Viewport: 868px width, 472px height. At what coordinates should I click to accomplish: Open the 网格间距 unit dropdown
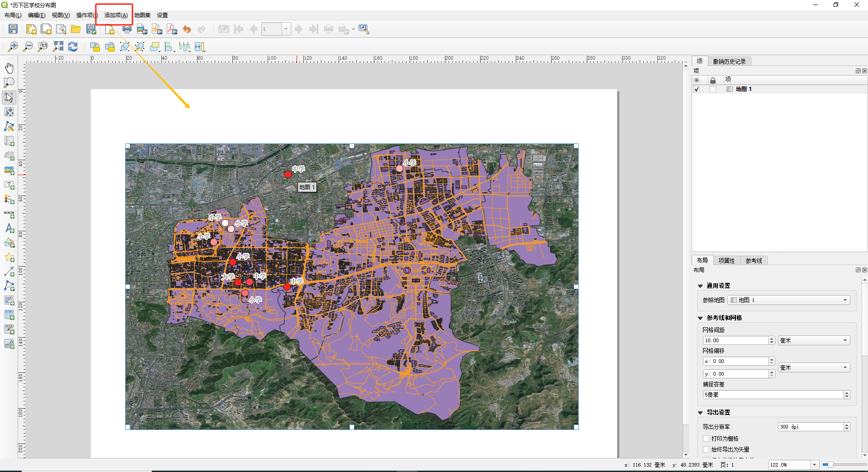814,340
